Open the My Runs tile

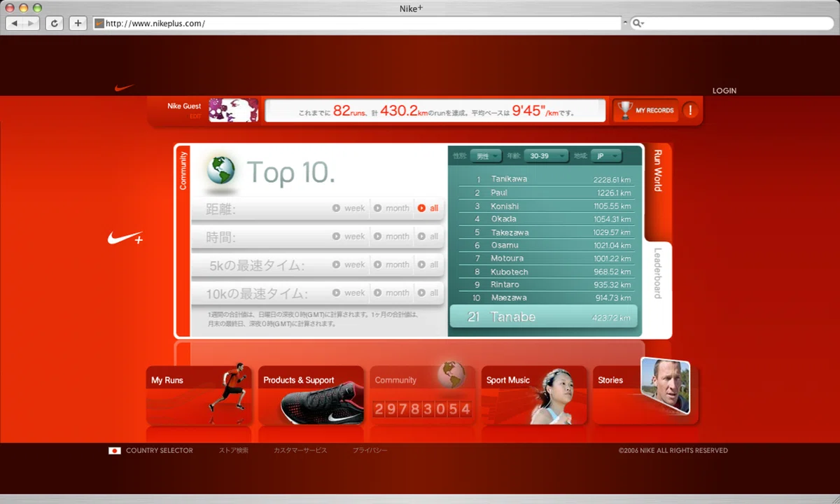(199, 395)
